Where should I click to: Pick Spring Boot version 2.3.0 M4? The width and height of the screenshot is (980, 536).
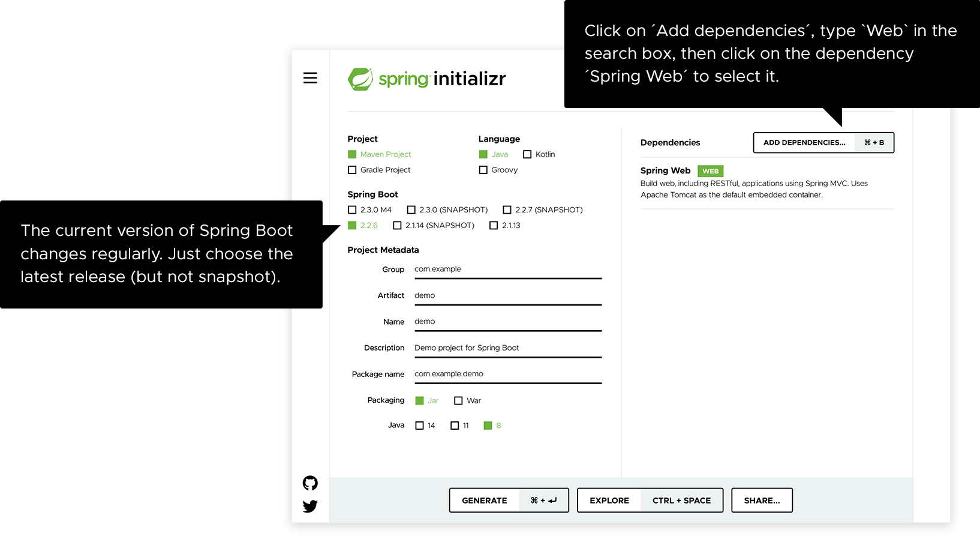click(x=353, y=209)
